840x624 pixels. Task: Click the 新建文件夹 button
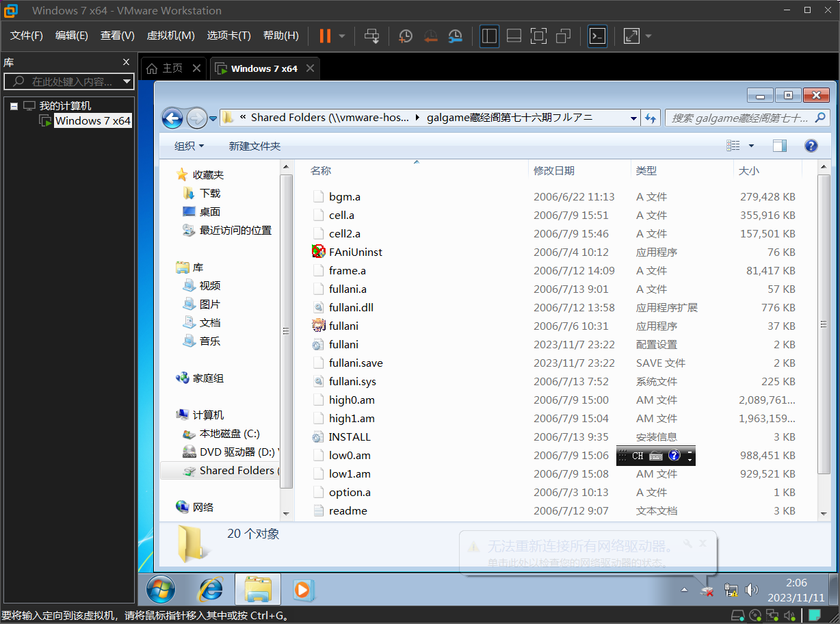tap(254, 146)
